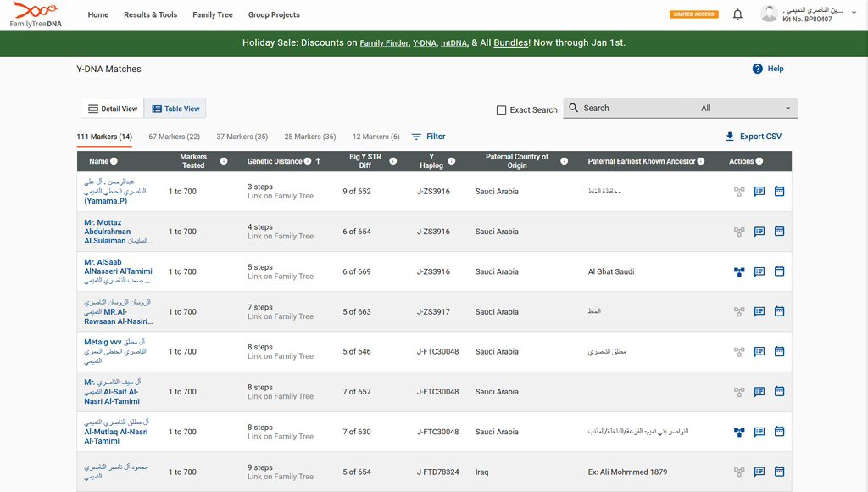This screenshot has height=492, width=868.
Task: Click the Limited Access badge
Action: tap(693, 14)
